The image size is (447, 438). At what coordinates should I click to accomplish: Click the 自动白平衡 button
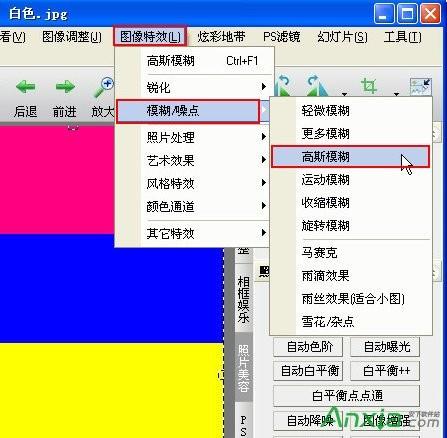click(308, 371)
